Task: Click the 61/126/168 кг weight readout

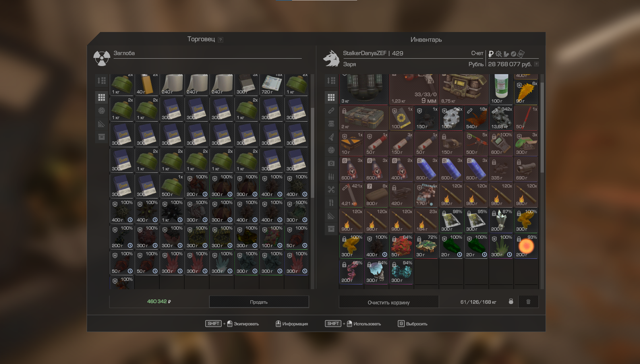Action: 478,302
